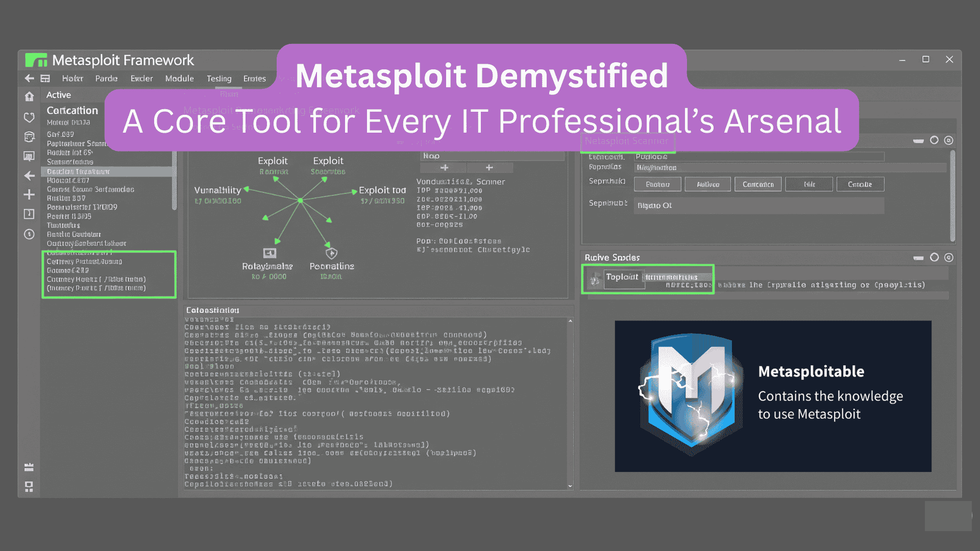Open the Pardie menu
Image resolution: width=980 pixels, height=551 pixels.
tap(106, 79)
